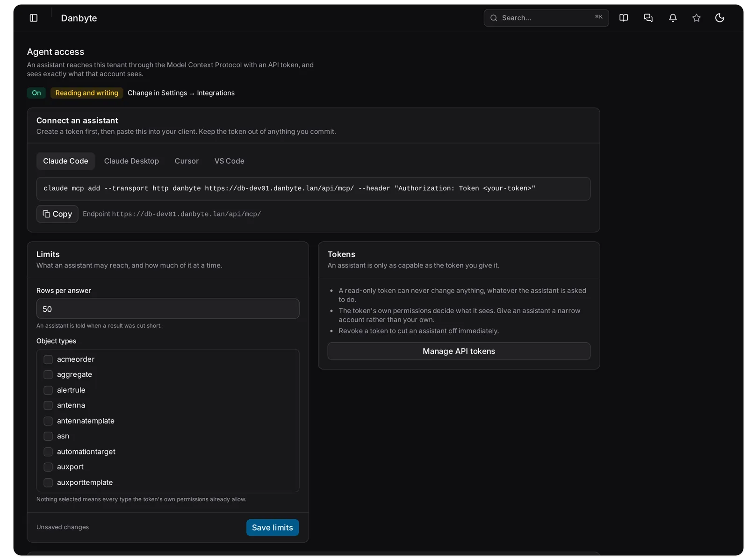This screenshot has height=560, width=748.
Task: Check the antenna object type
Action: pyautogui.click(x=48, y=405)
